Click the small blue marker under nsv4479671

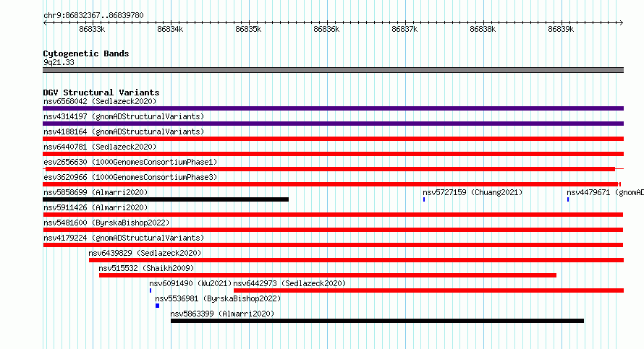[568, 199]
